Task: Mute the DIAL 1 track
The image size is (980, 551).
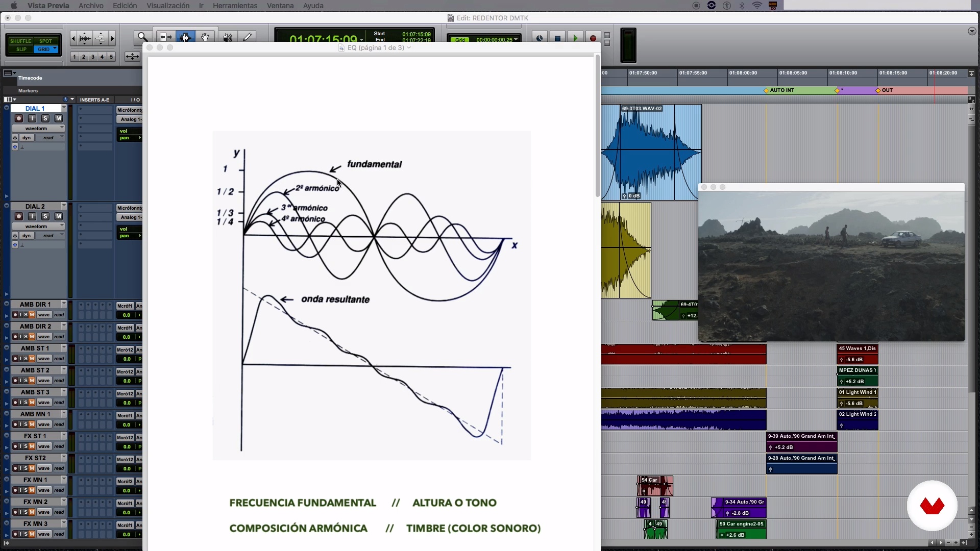Action: (x=59, y=118)
